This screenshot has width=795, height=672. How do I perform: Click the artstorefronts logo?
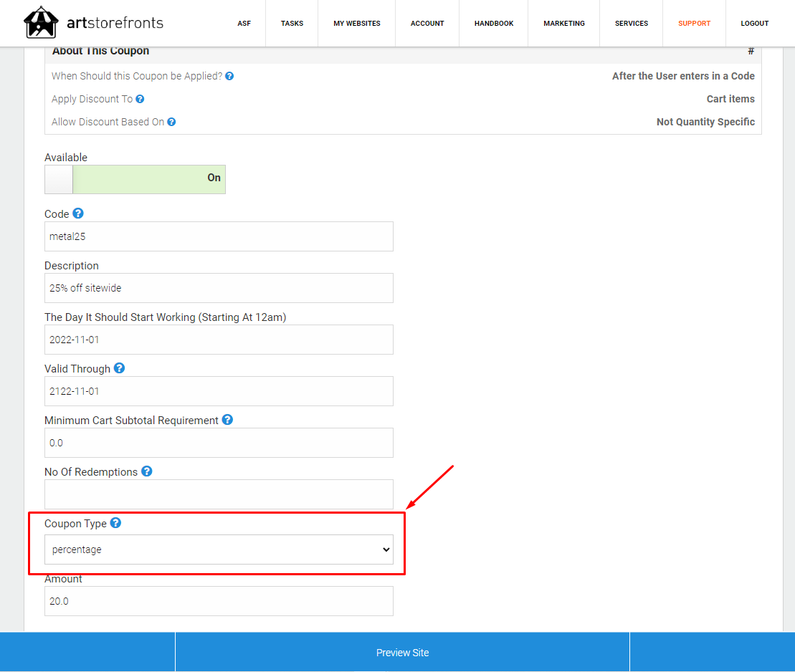(94, 23)
